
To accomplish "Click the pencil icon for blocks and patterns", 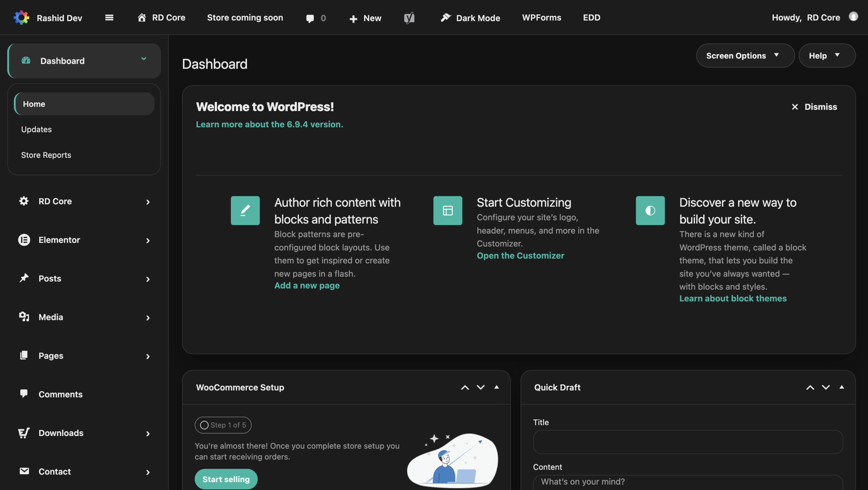I will point(245,210).
